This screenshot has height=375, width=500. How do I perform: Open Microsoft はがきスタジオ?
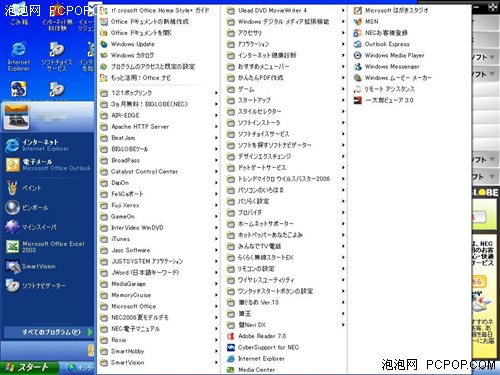[x=391, y=10]
